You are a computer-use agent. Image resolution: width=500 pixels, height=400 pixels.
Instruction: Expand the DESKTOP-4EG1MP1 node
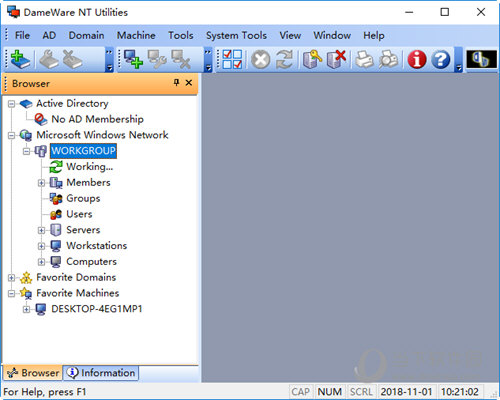(x=26, y=309)
